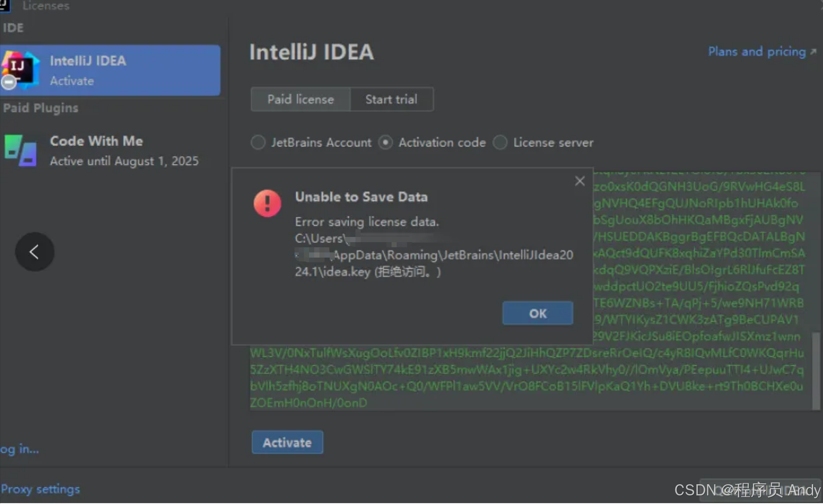823x504 pixels.
Task: Click the Log in link
Action: click(19, 449)
